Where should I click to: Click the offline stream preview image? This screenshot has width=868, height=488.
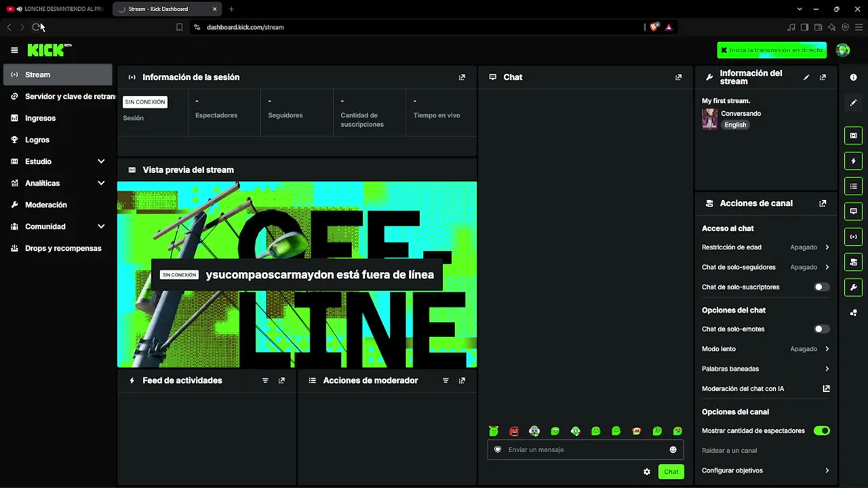(297, 274)
